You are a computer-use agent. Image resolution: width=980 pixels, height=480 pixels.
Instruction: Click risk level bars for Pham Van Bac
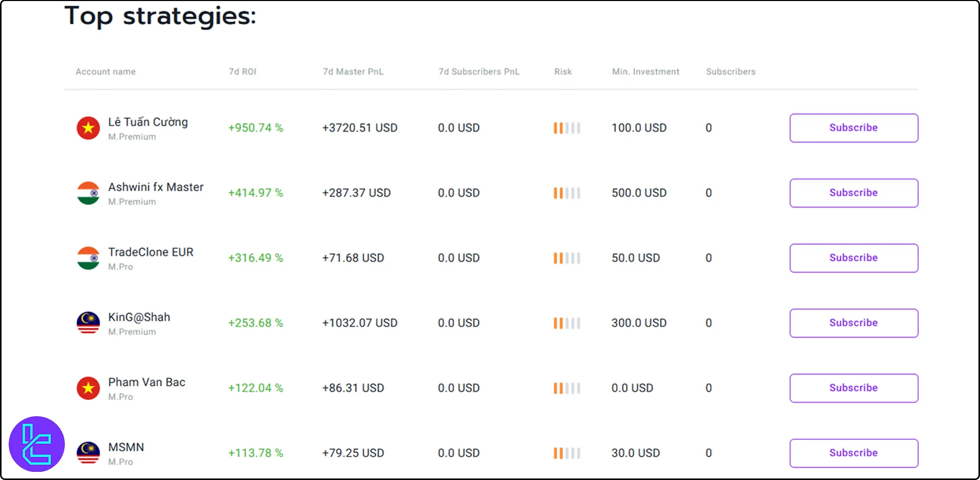567,388
